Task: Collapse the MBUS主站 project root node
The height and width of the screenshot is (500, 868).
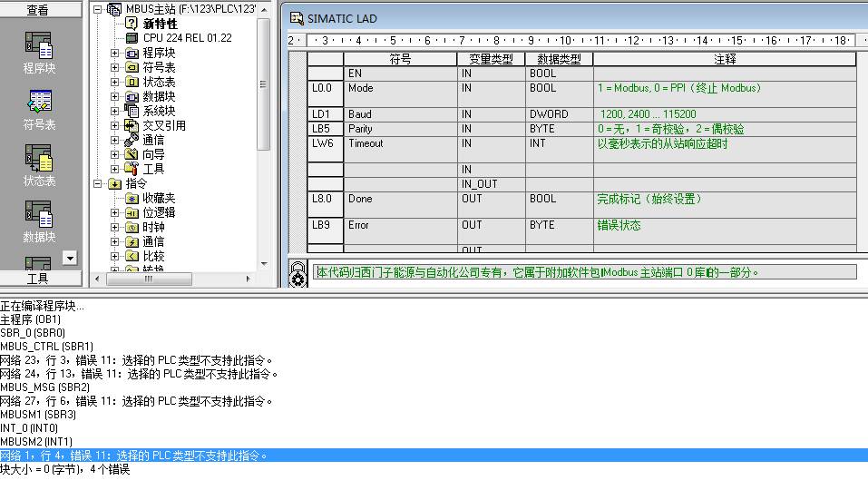Action: tap(97, 9)
